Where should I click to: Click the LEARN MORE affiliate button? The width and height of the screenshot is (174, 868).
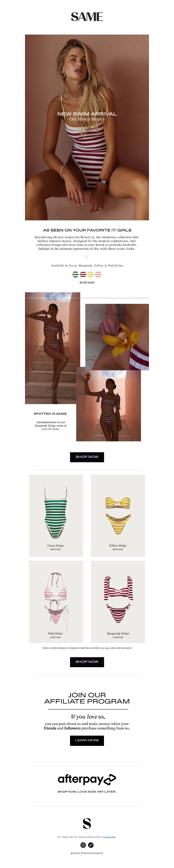[x=87, y=740]
